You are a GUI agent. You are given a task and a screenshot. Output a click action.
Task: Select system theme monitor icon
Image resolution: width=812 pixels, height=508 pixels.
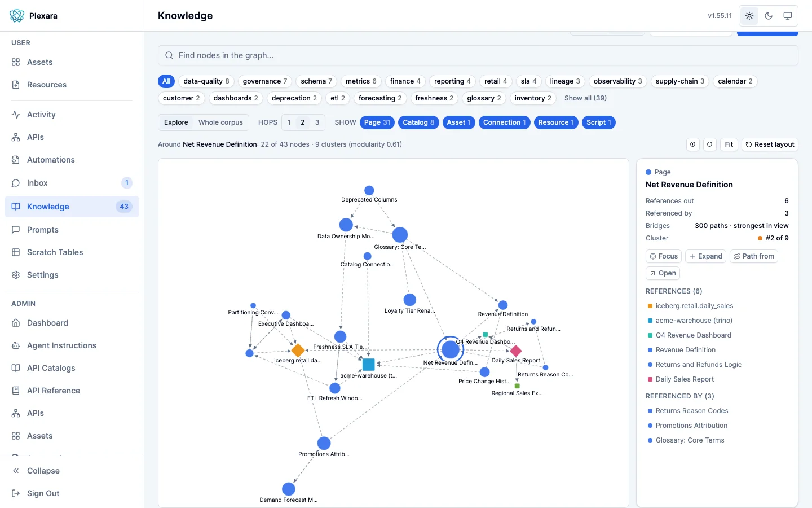pos(788,16)
